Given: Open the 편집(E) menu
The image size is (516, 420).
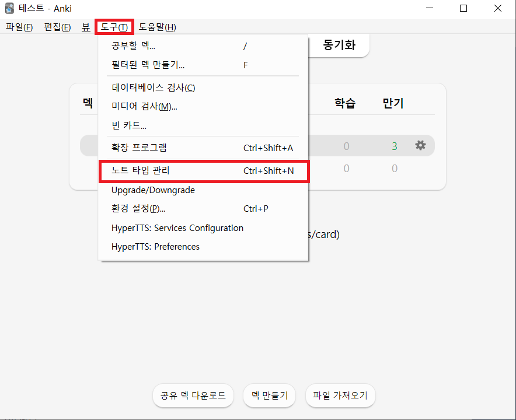Looking at the screenshot, I should pos(58,27).
